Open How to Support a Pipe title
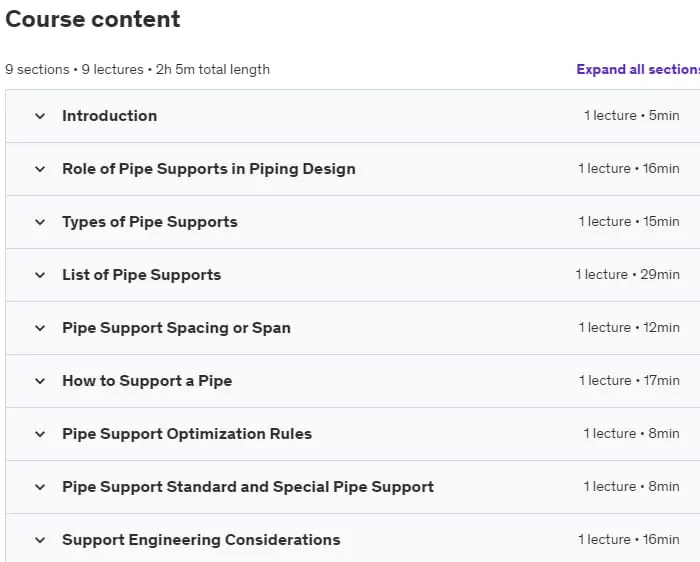Image resolution: width=700 pixels, height=562 pixels. pyautogui.click(x=147, y=381)
